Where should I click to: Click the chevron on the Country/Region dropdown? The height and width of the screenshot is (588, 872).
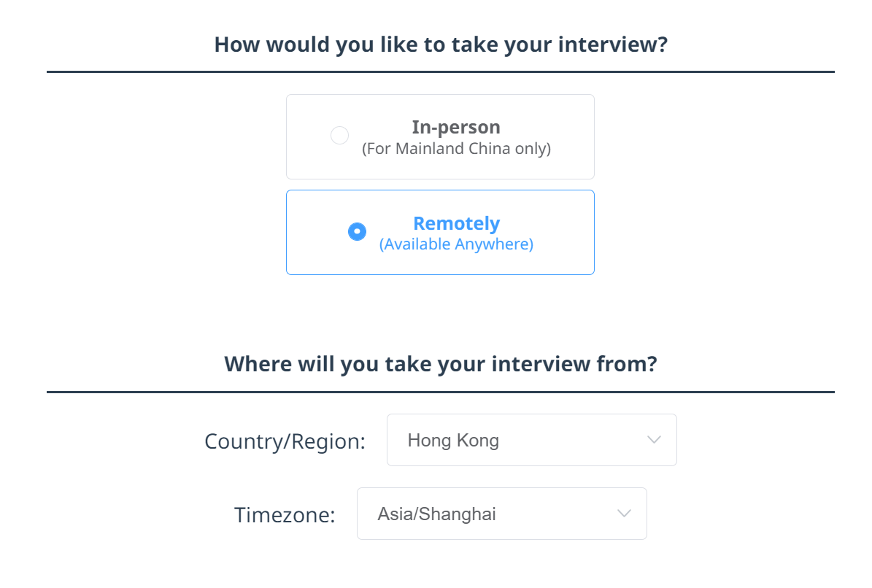tap(653, 439)
